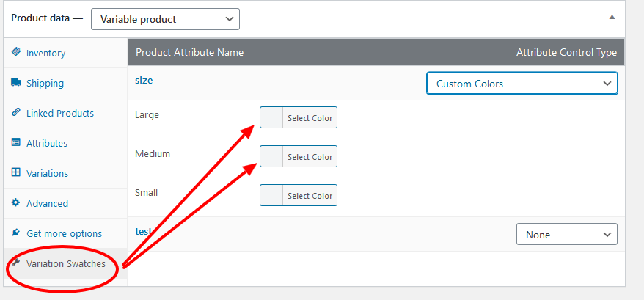Collapse the Product data panel arrow
Screen dimensions: 644x300
pos(611,18)
